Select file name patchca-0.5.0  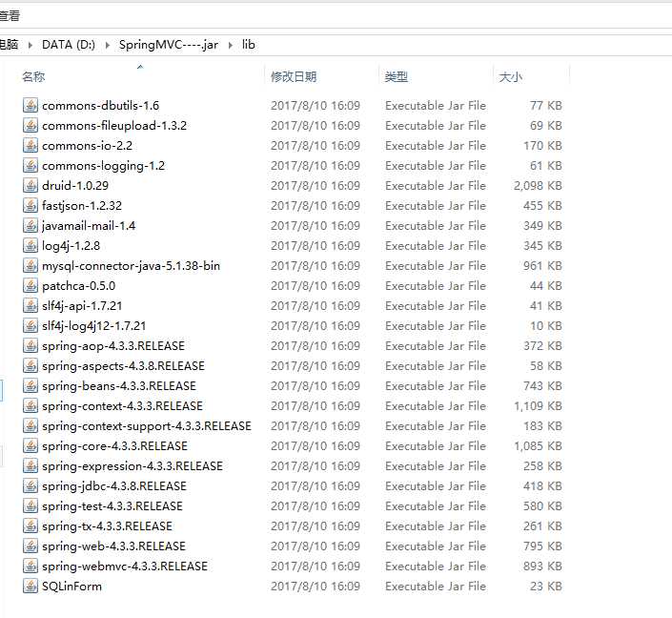pos(79,285)
